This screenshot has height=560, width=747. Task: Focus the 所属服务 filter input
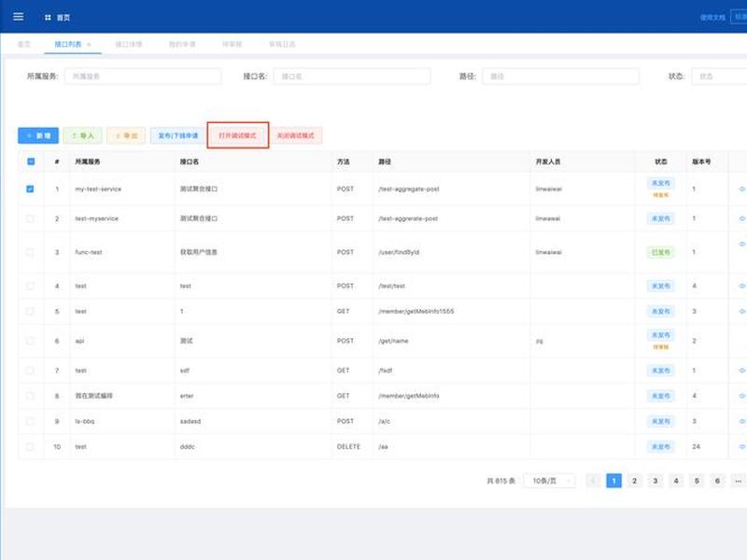pos(143,77)
